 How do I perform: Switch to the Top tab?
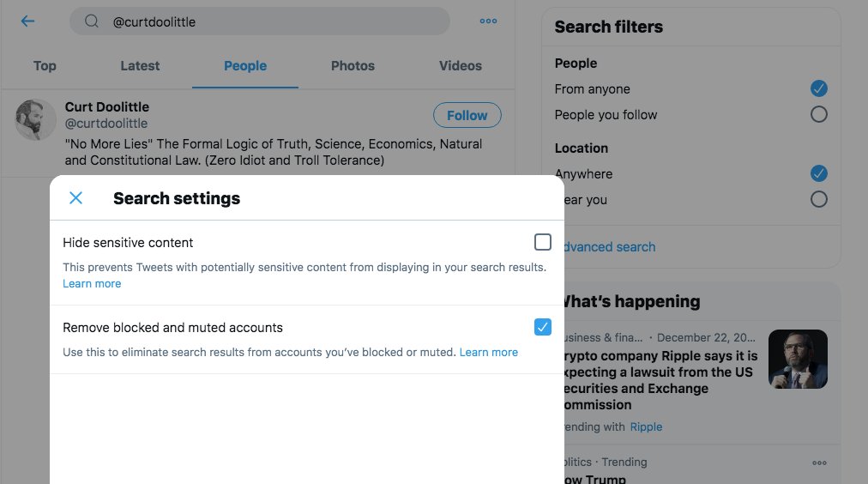(x=45, y=66)
